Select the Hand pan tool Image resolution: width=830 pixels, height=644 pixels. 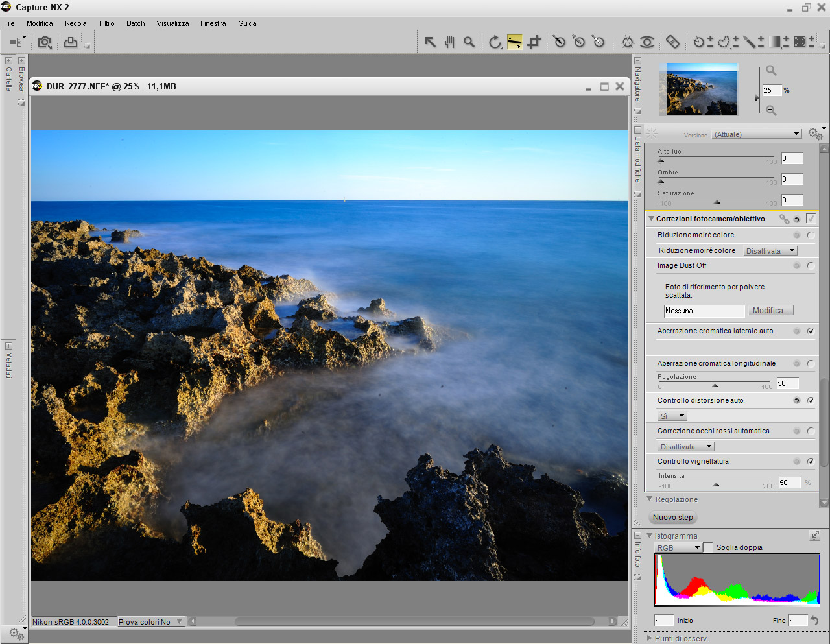coord(449,42)
